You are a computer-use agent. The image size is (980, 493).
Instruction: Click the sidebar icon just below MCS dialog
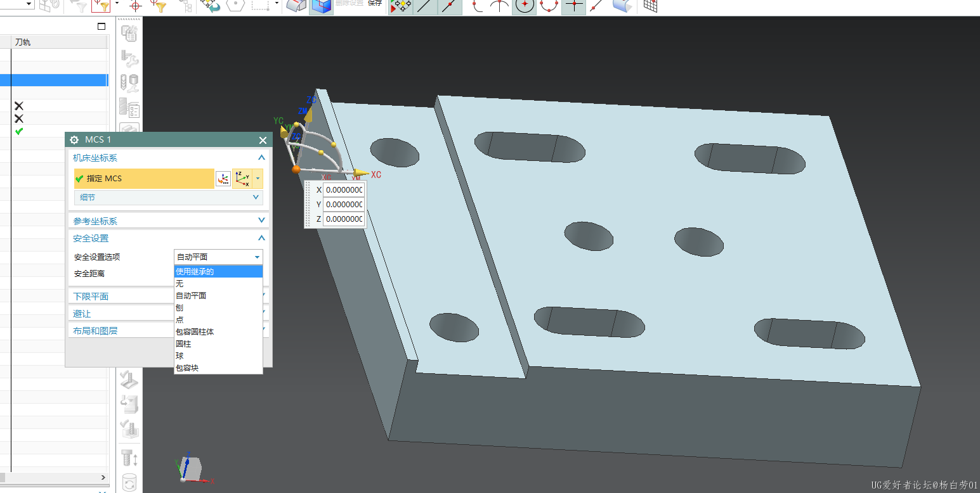pos(129,379)
